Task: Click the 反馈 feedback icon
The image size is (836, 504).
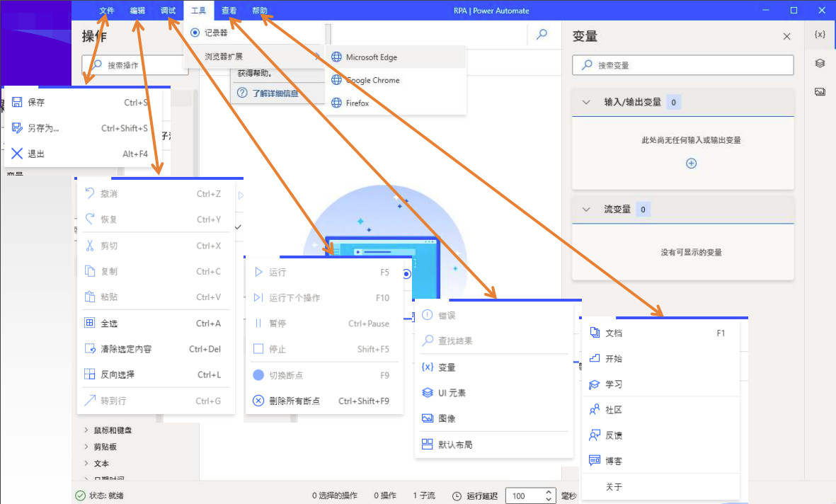Action: coord(595,435)
